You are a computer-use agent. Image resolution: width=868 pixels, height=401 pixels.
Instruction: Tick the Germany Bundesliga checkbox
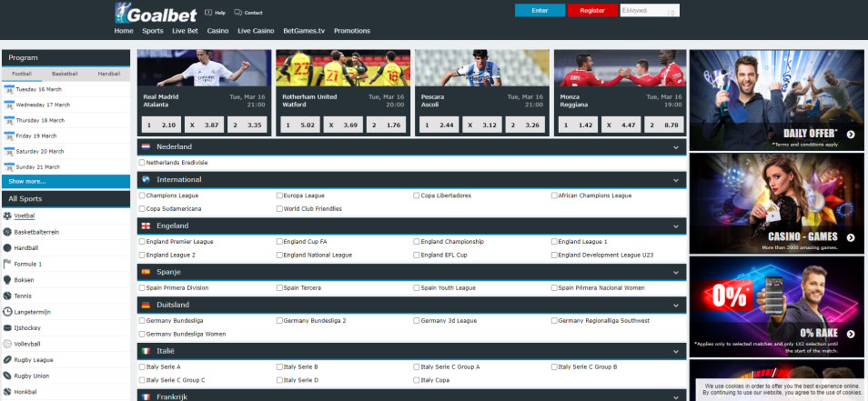(142, 321)
